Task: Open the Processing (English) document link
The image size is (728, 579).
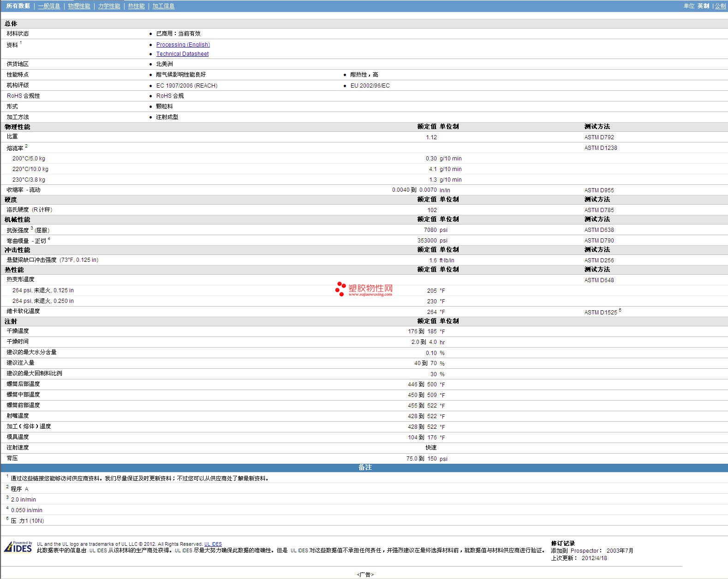Action: pos(183,45)
